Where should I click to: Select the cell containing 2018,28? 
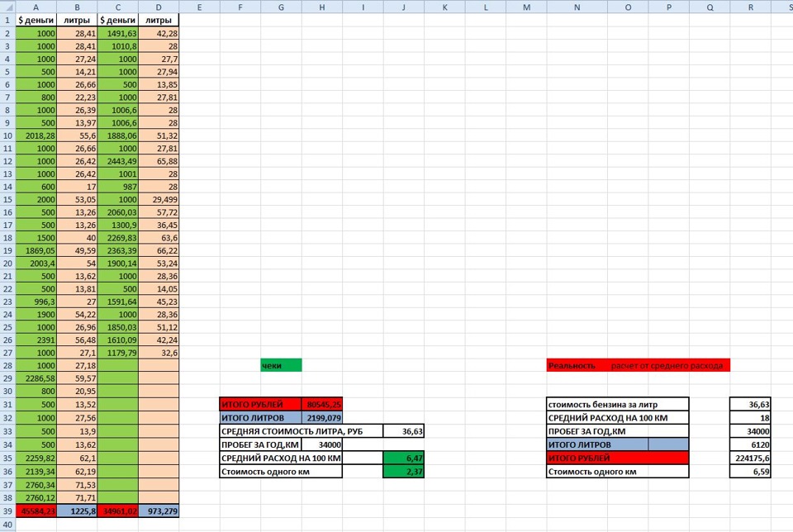pyautogui.click(x=36, y=135)
